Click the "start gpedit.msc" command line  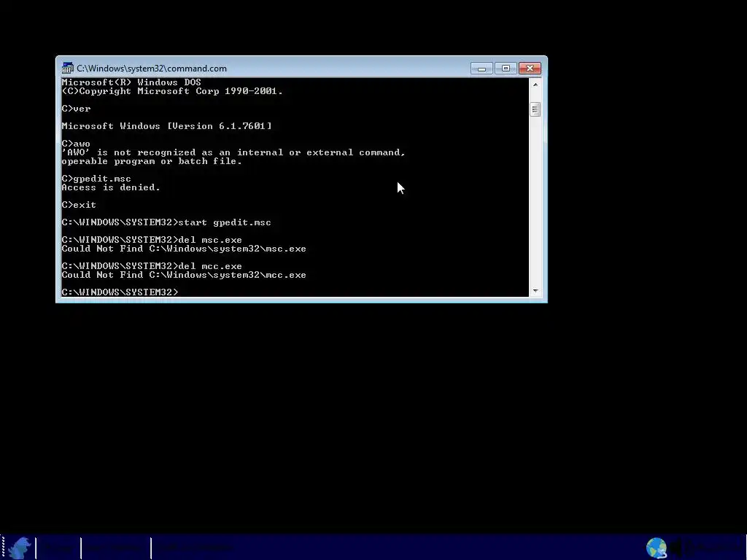click(x=166, y=222)
